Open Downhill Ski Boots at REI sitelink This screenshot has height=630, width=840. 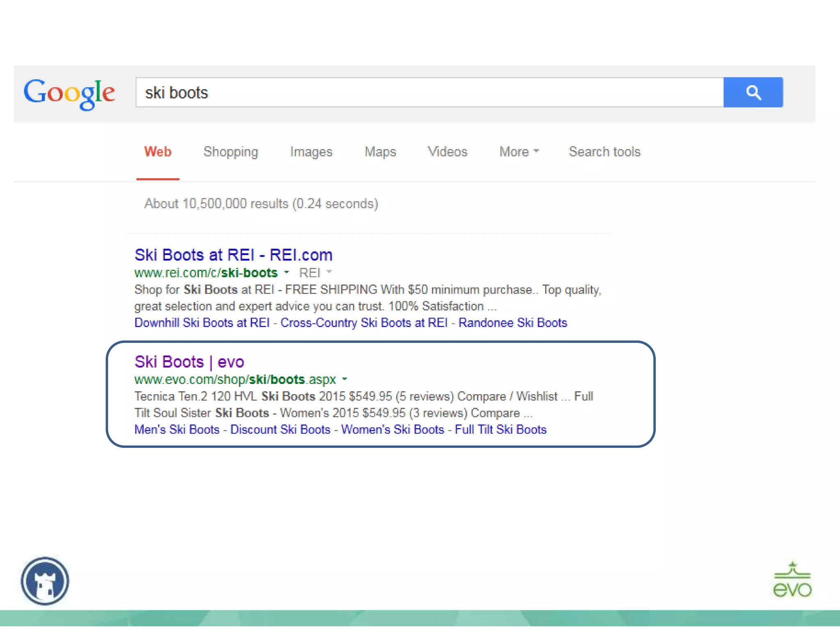point(202,323)
